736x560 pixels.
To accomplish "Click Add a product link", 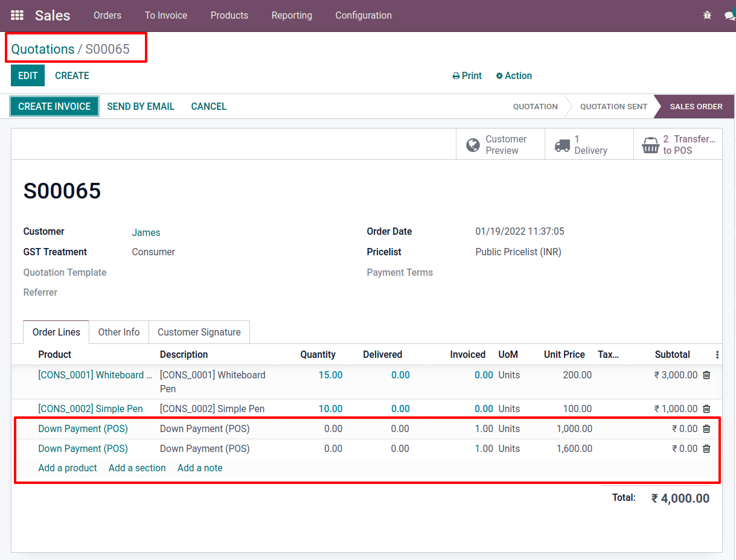I will 68,468.
